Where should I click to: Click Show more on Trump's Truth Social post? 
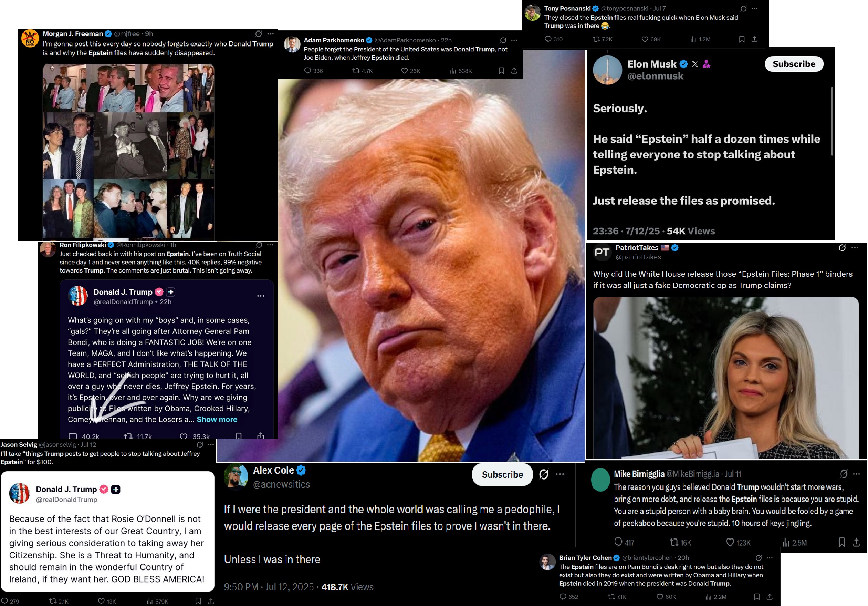(x=217, y=420)
